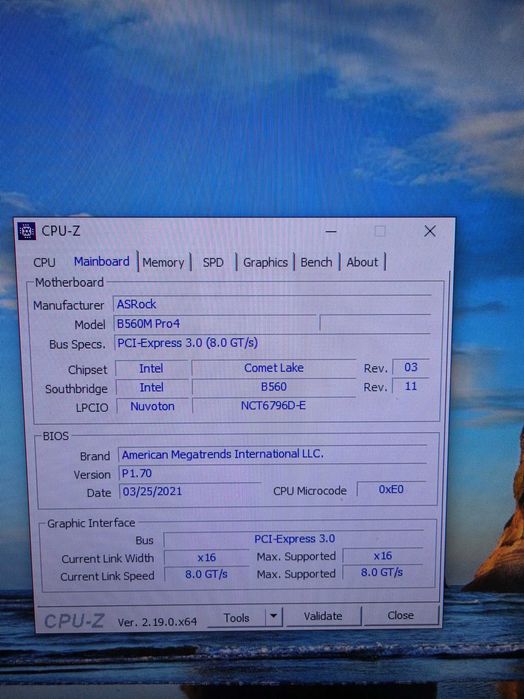
Task: Click the Tools button
Action: pyautogui.click(x=236, y=617)
